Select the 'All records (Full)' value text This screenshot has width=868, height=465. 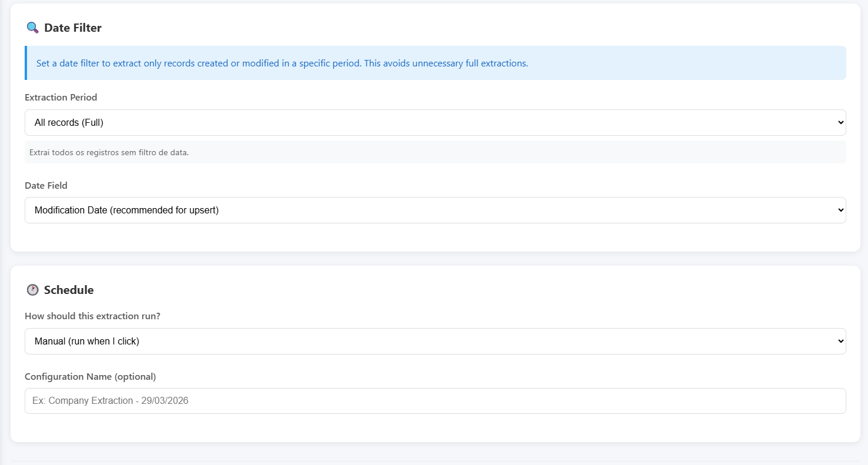[69, 122]
